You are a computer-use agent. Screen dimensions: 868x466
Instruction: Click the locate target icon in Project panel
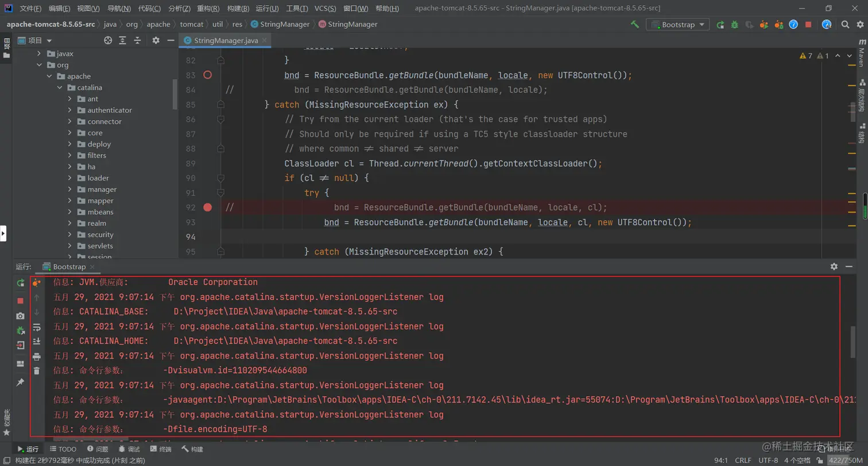tap(108, 41)
